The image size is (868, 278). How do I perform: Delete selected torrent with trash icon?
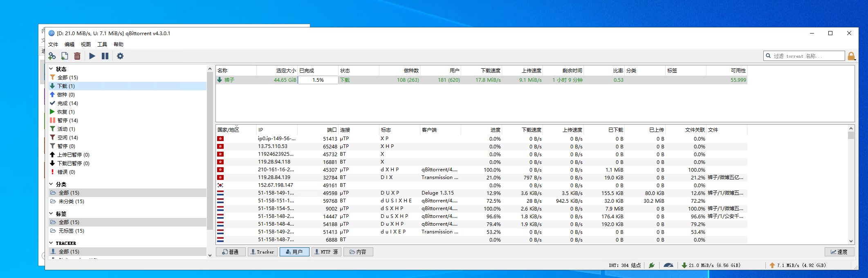tap(77, 56)
